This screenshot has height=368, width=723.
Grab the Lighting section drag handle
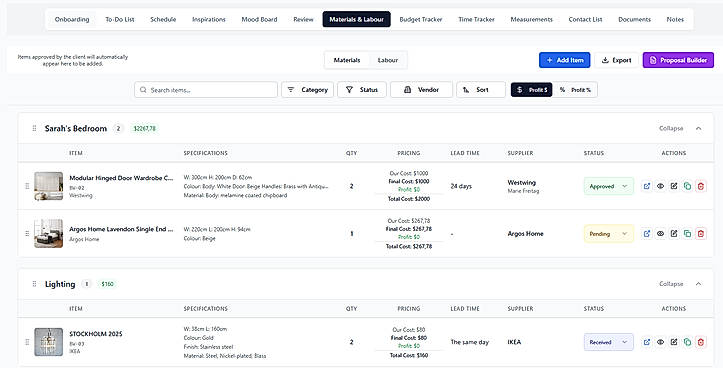tap(34, 284)
